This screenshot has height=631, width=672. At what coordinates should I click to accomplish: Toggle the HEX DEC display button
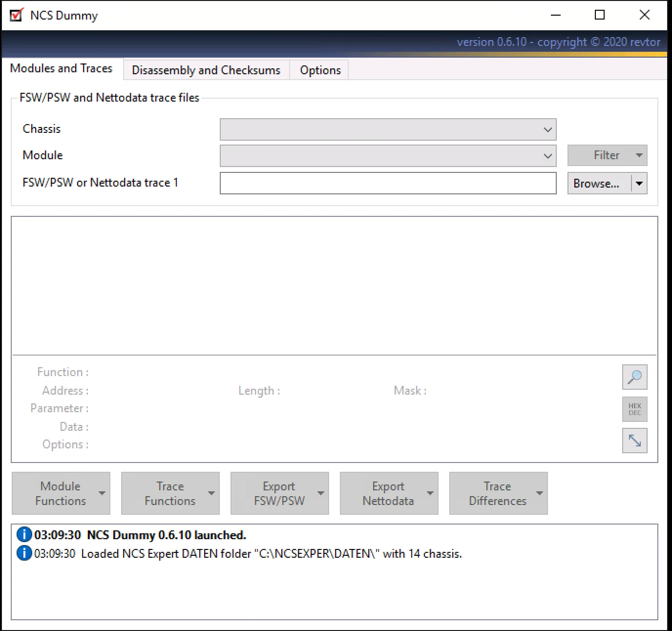tap(634, 409)
